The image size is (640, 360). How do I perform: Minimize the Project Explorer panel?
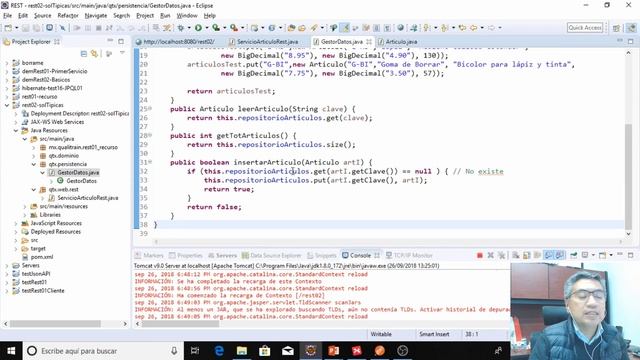pyautogui.click(x=110, y=41)
